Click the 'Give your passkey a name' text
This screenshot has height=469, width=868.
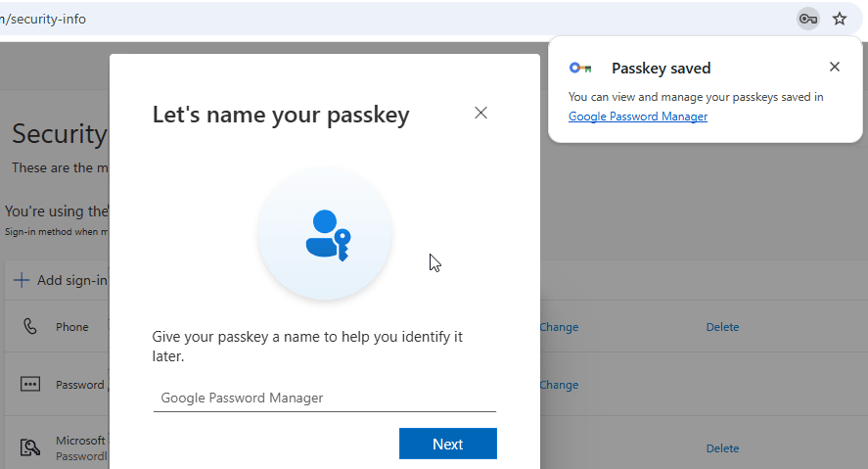(307, 346)
